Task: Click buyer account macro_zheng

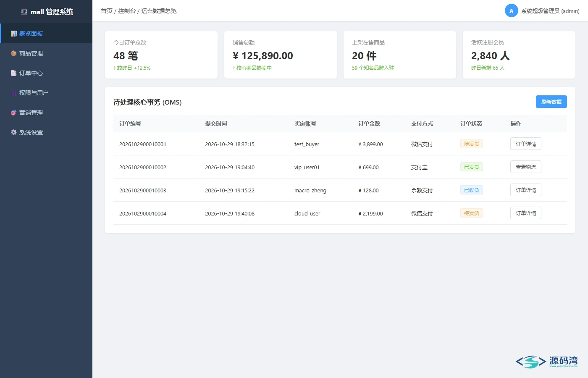Action: 310,190
